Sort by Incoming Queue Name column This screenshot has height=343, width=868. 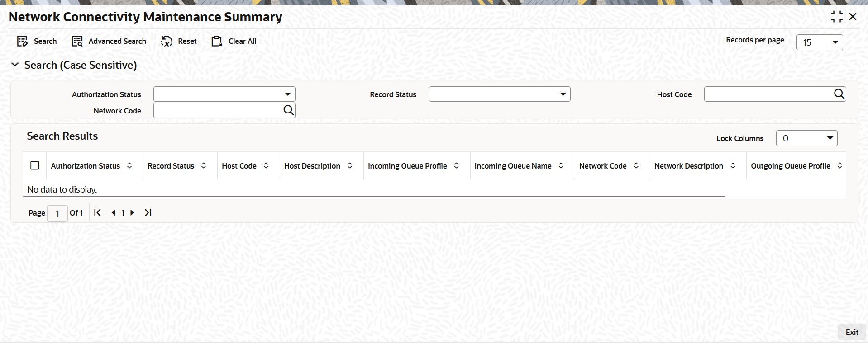coord(561,166)
